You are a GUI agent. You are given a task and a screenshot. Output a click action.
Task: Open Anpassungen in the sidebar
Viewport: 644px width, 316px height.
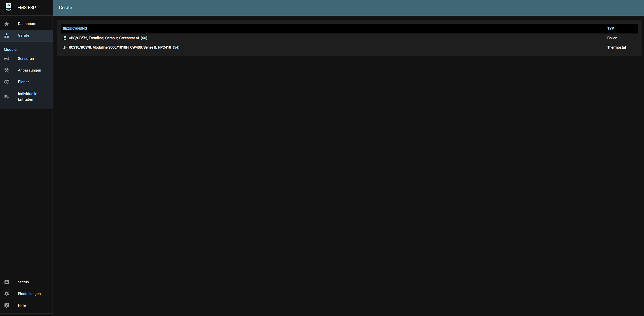(26, 70)
